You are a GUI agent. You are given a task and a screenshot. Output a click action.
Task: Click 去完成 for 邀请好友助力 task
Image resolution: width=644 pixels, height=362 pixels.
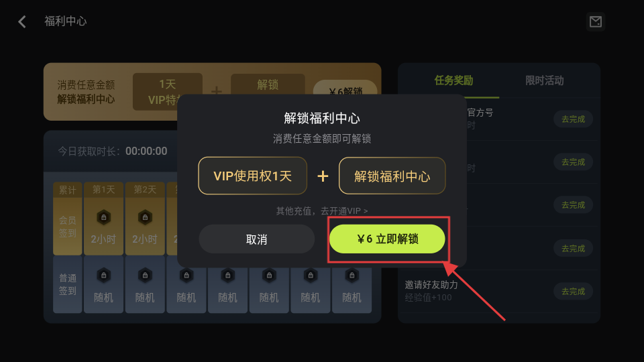(x=573, y=292)
